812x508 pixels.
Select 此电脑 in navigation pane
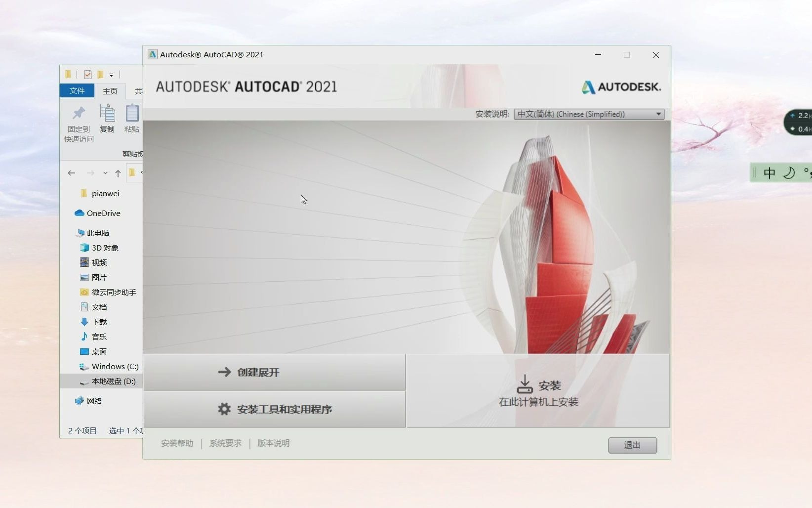click(93, 233)
